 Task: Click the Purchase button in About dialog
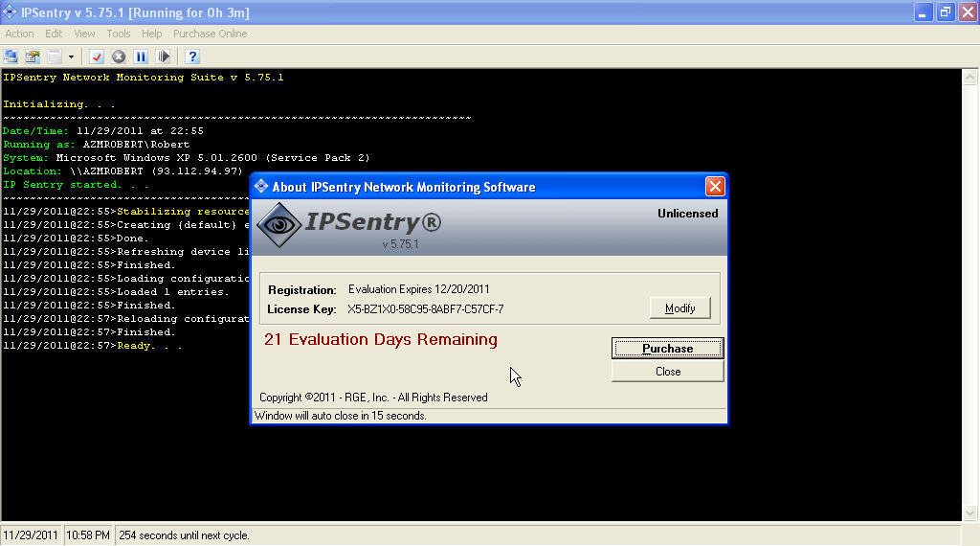667,349
